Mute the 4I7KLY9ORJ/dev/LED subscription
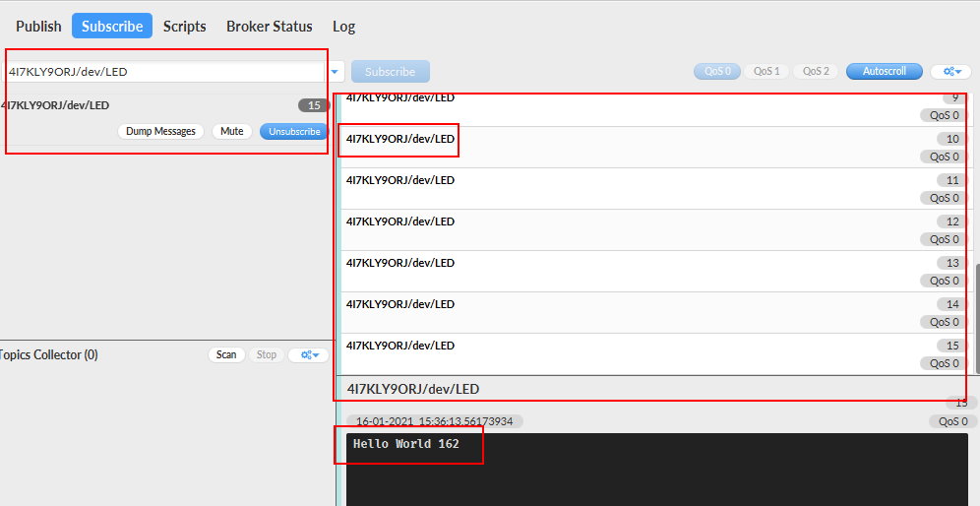Image resolution: width=980 pixels, height=506 pixels. pos(232,131)
